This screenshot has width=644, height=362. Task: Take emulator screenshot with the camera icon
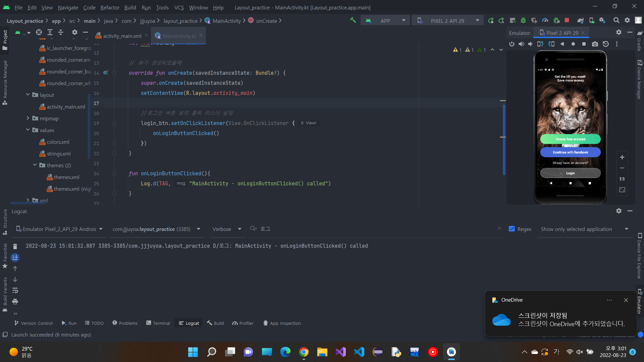pos(595,44)
